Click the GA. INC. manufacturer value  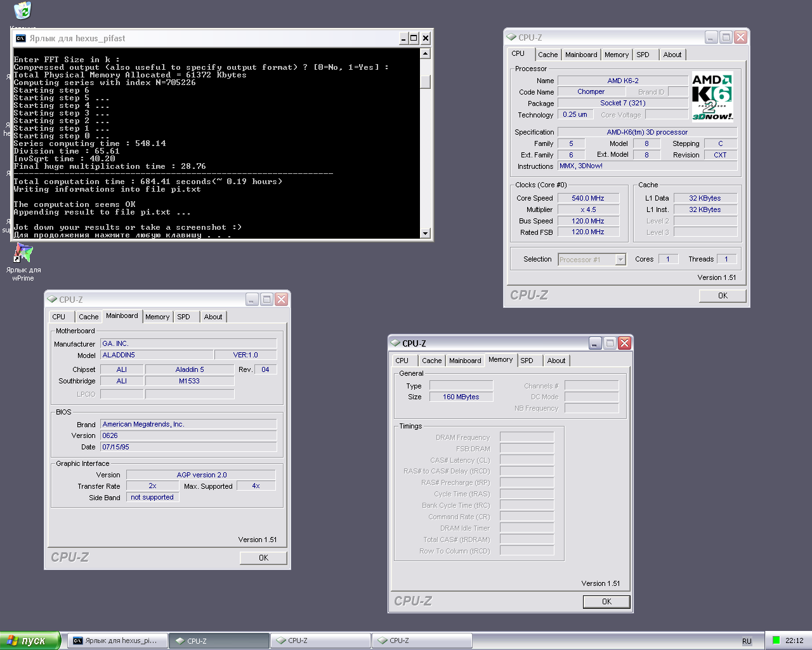pyautogui.click(x=188, y=343)
